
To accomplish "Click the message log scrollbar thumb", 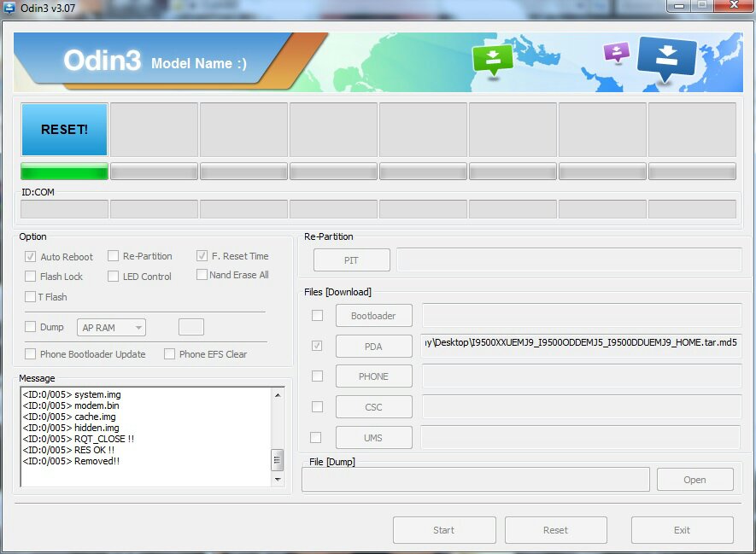I will (278, 459).
